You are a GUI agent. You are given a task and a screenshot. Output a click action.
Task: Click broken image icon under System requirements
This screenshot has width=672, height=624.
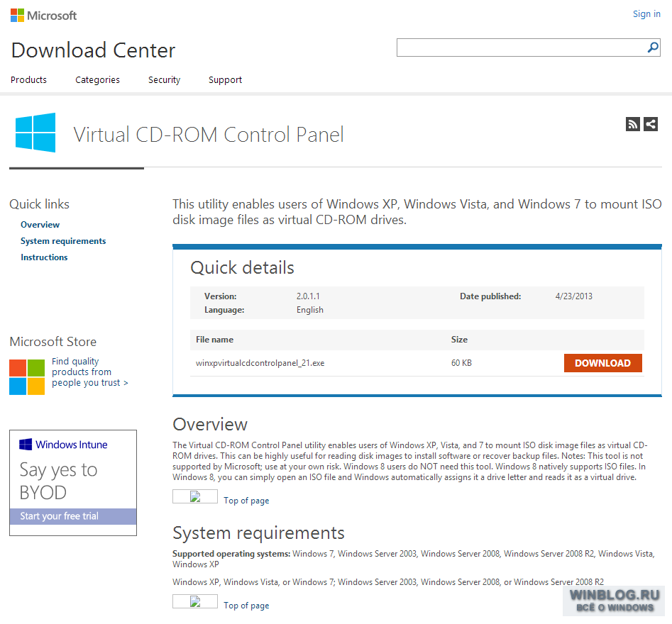(x=195, y=601)
